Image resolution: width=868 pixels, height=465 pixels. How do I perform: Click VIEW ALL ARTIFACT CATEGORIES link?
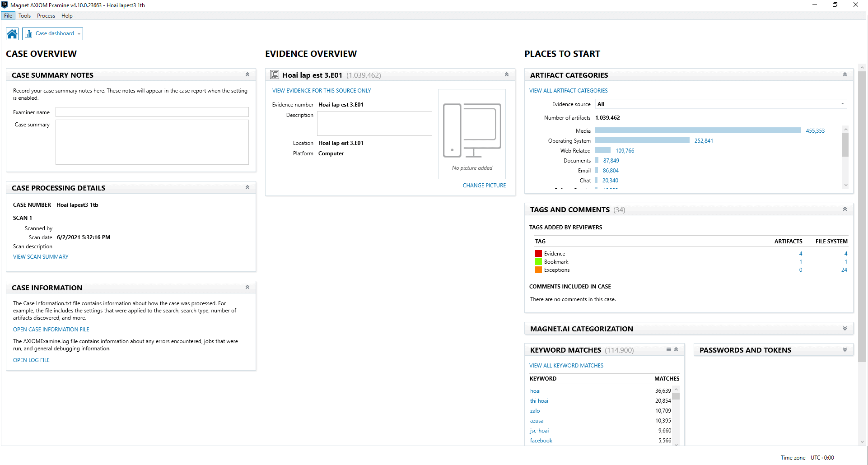pyautogui.click(x=569, y=91)
